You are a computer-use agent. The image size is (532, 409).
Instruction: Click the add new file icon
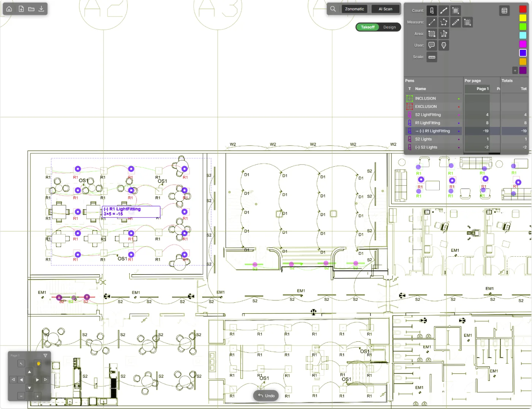(21, 9)
